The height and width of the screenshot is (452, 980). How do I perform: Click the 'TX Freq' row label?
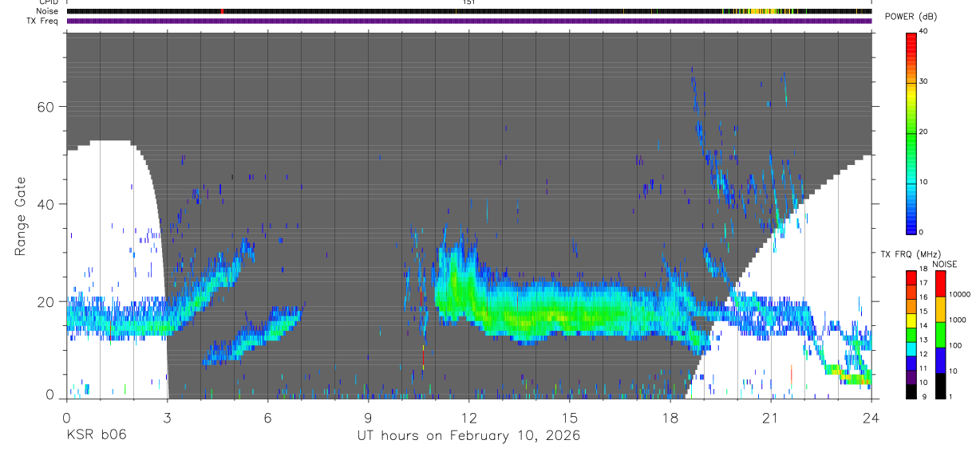[x=44, y=21]
